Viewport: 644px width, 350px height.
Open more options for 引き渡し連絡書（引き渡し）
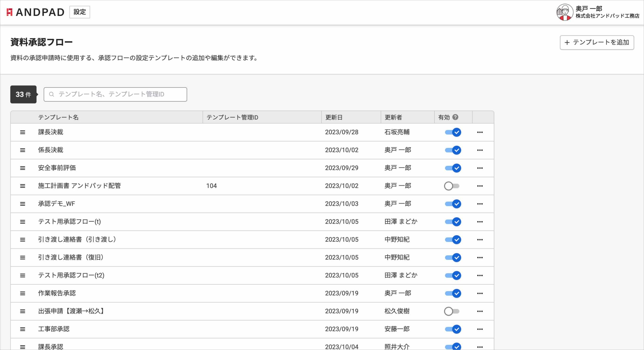pyautogui.click(x=480, y=239)
